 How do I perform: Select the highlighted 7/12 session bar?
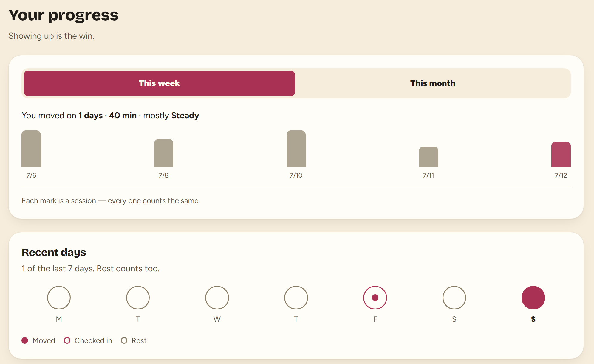tap(561, 154)
